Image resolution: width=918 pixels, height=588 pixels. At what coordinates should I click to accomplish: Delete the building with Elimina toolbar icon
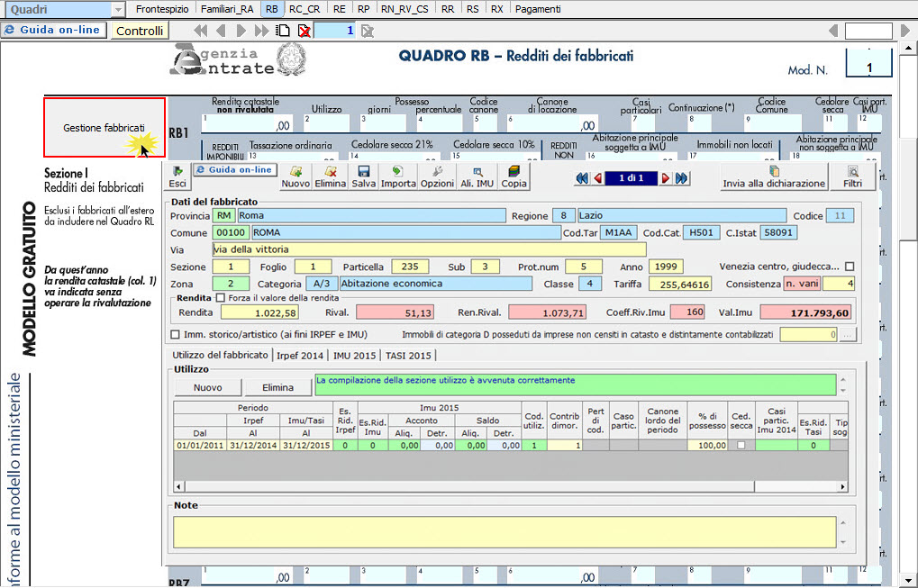pyautogui.click(x=331, y=176)
